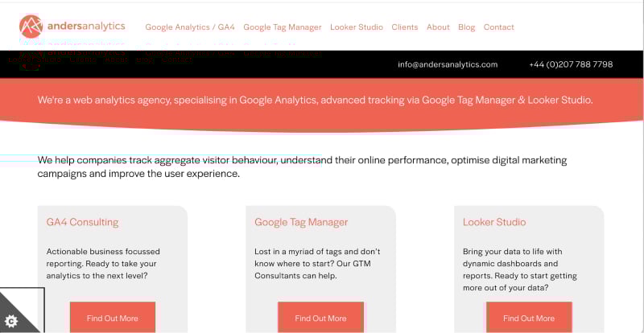Viewport: 644px width, 333px height.
Task: Click the Anders Analytics logo
Action: (x=72, y=27)
